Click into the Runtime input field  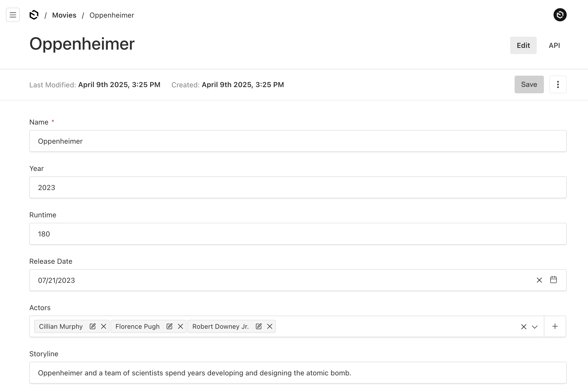(298, 234)
